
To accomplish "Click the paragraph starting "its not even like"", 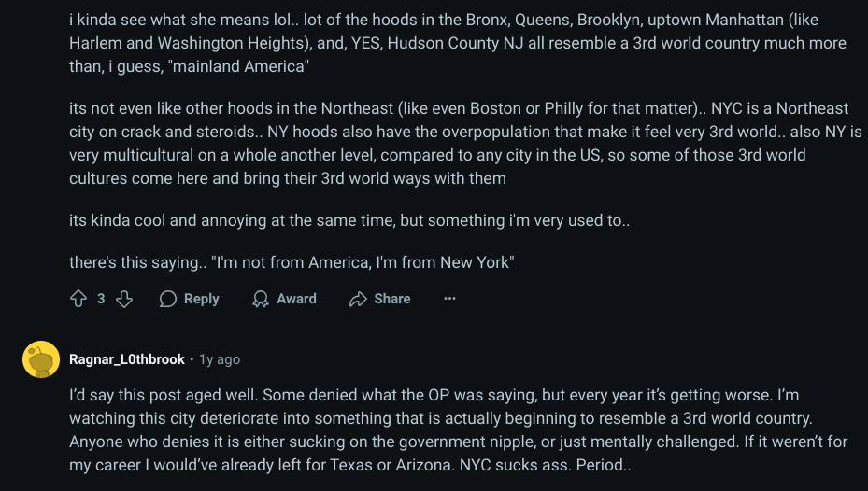I will [x=465, y=143].
